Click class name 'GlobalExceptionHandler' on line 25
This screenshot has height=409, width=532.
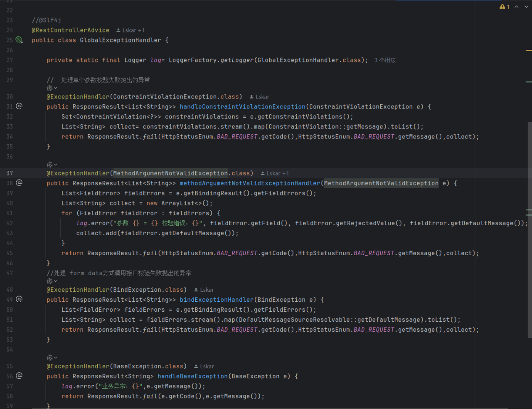point(121,40)
